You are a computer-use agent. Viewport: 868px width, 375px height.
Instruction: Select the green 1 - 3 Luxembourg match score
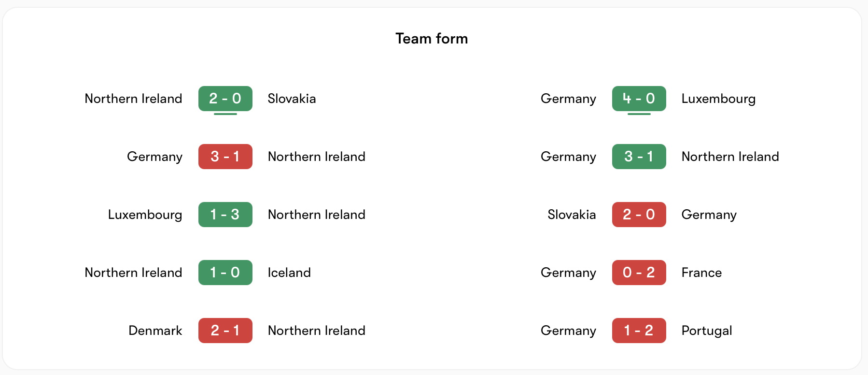click(x=225, y=215)
